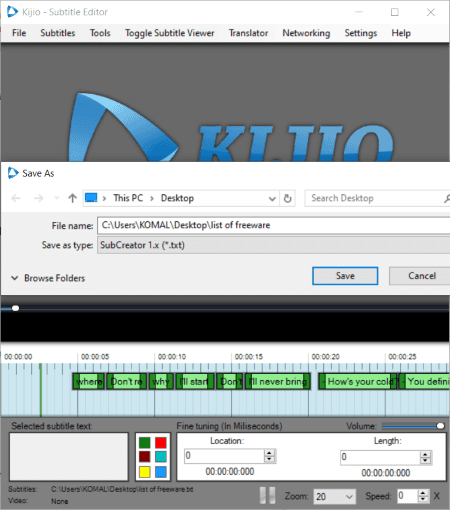The width and height of the screenshot is (450, 510).
Task: Click the Cancel button in Save As dialog
Action: [x=421, y=276]
